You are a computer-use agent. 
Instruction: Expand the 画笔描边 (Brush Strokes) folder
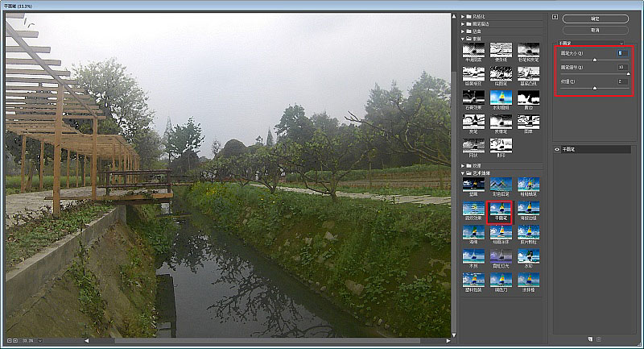point(463,24)
